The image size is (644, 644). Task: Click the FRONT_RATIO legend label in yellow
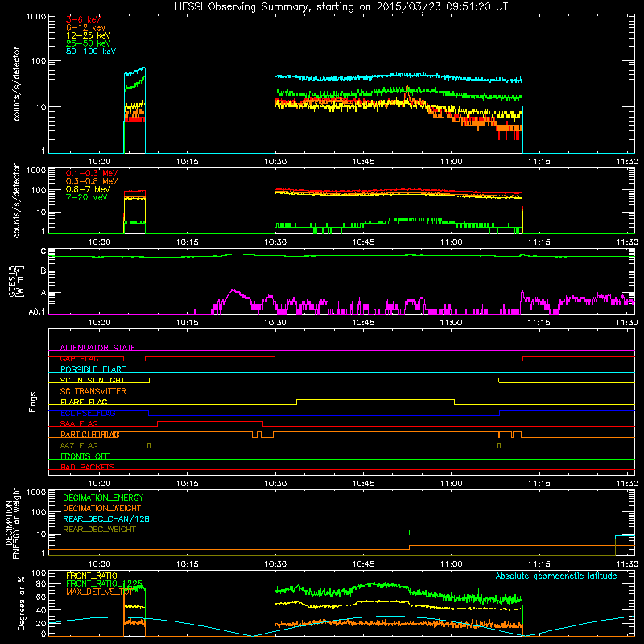click(92, 576)
